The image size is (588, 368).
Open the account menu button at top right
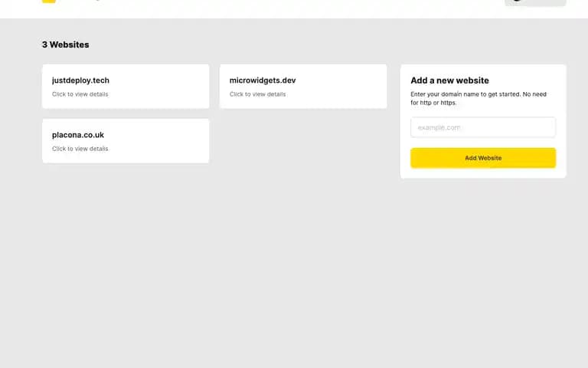[535, 2]
